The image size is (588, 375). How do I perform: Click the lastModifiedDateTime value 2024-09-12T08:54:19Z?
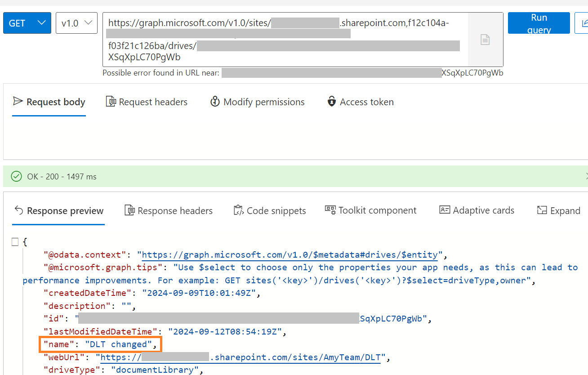coord(225,332)
